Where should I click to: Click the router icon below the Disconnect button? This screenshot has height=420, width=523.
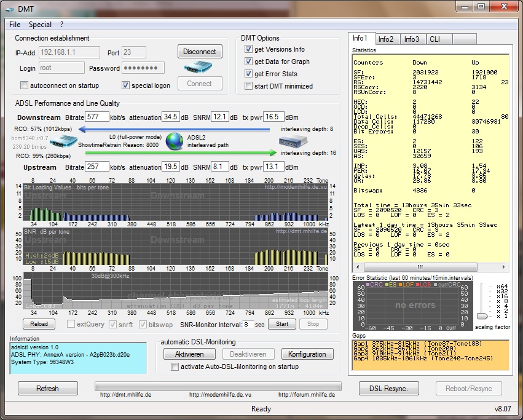tap(198, 66)
